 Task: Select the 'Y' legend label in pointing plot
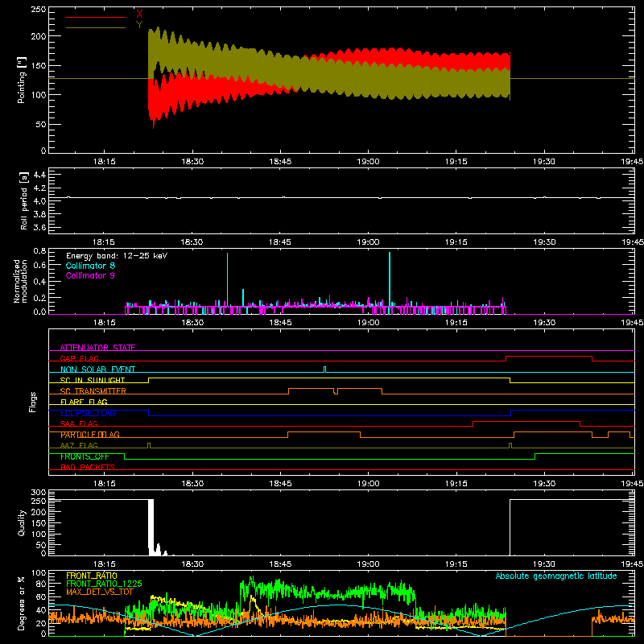pyautogui.click(x=139, y=24)
